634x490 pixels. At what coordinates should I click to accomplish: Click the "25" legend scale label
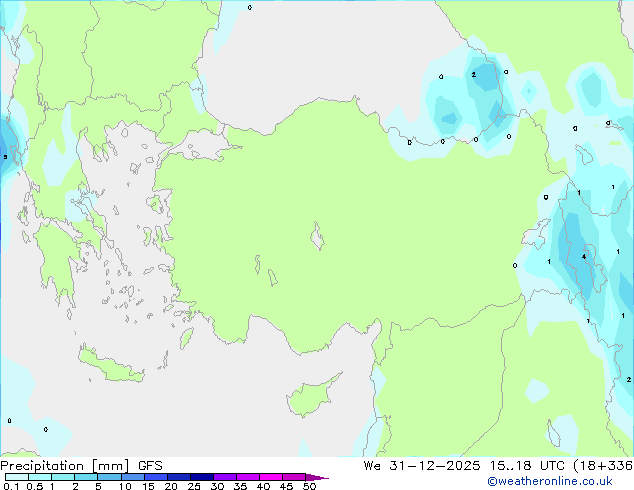(194, 486)
